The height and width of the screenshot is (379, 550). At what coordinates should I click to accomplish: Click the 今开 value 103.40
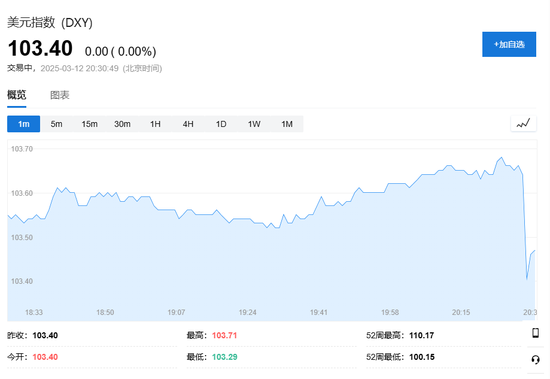coord(45,357)
